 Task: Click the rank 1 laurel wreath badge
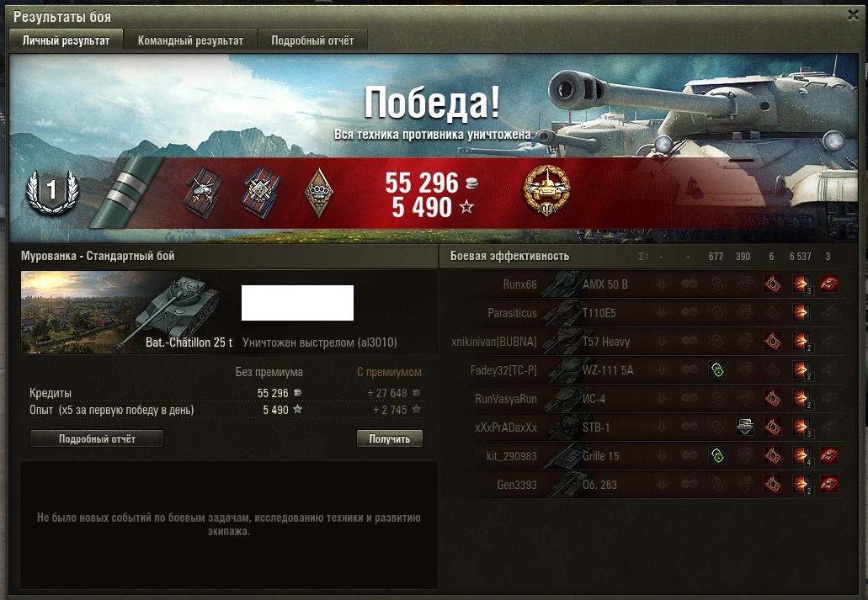coord(52,192)
